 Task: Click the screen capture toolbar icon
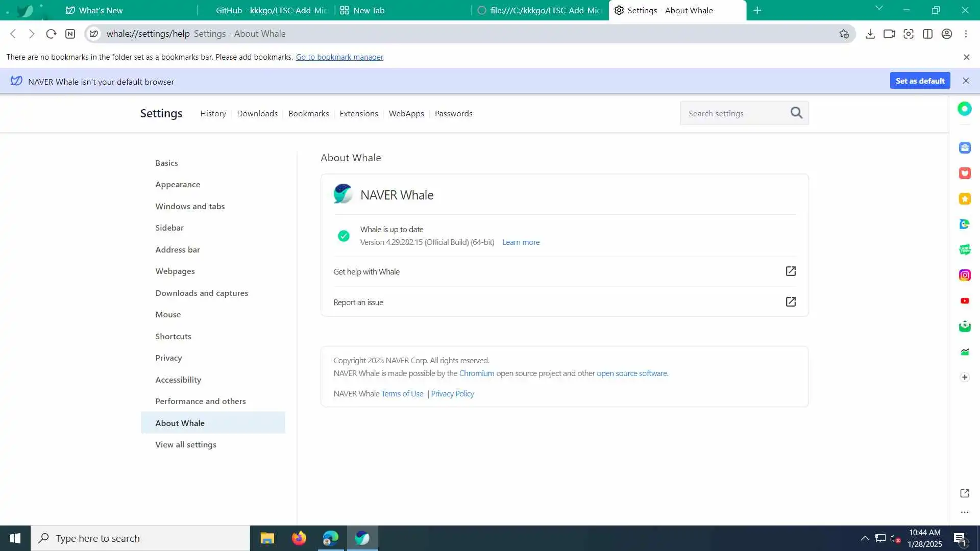(x=909, y=34)
